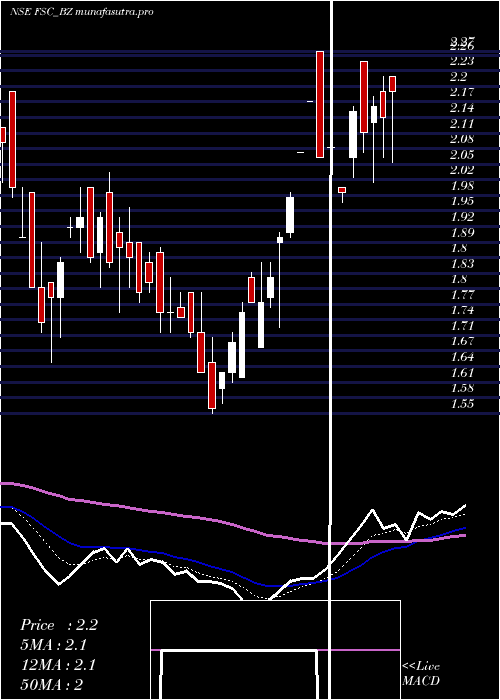Viewport: 500px width, 700px height.
Task: Select the 1.95 price axis label
Action: point(462,201)
